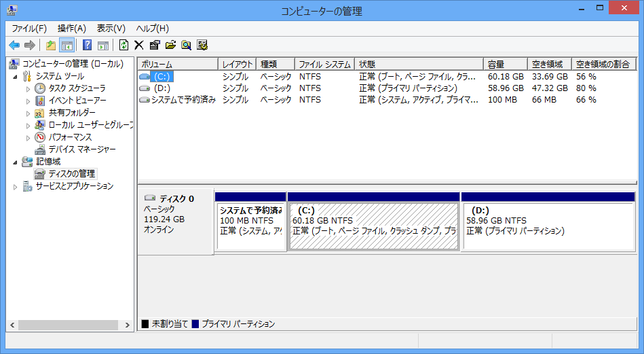
Task: Open the ヘルプ(H) menu
Action: point(152,29)
